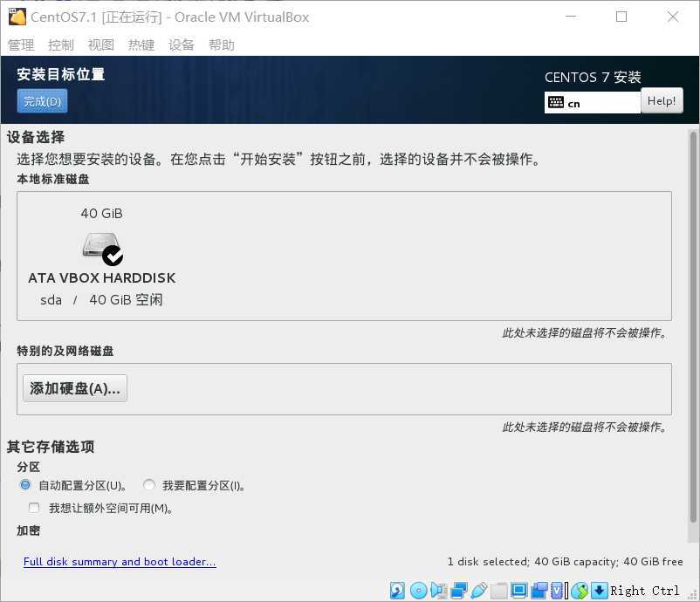Click the 'ATA VBOX HARDDISK' name label
Viewport: 700px width, 602px height.
(102, 278)
